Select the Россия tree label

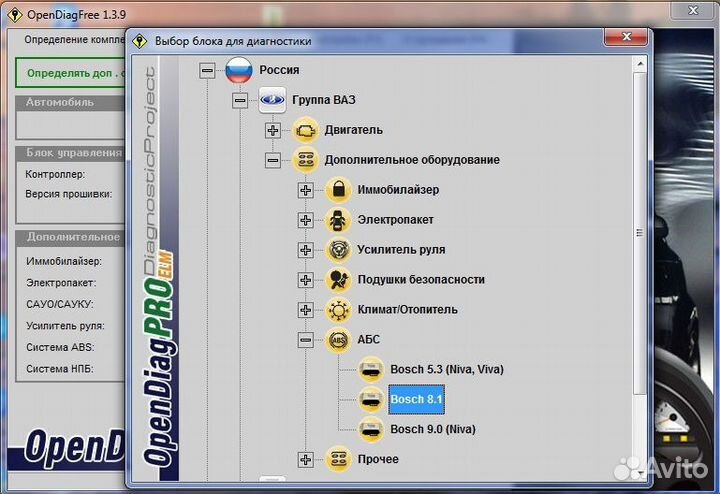279,70
